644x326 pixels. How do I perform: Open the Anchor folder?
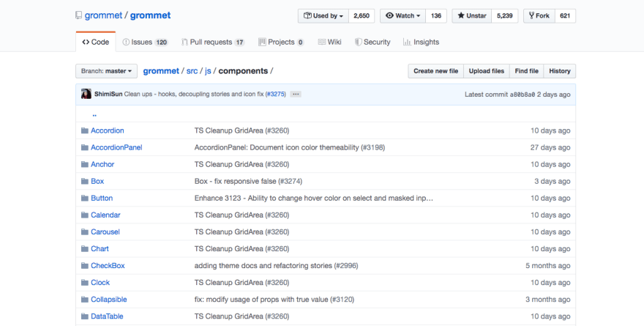click(102, 164)
